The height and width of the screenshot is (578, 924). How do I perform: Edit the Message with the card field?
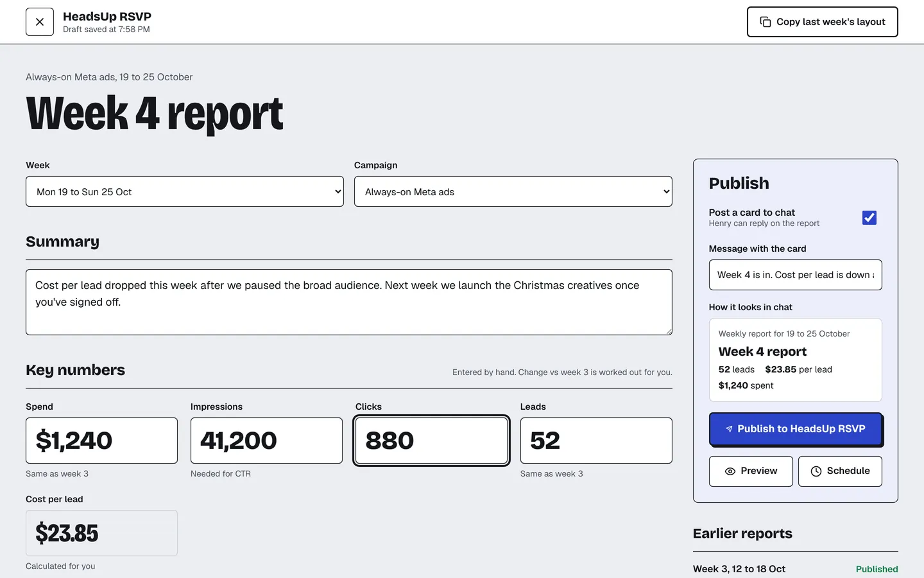point(796,275)
